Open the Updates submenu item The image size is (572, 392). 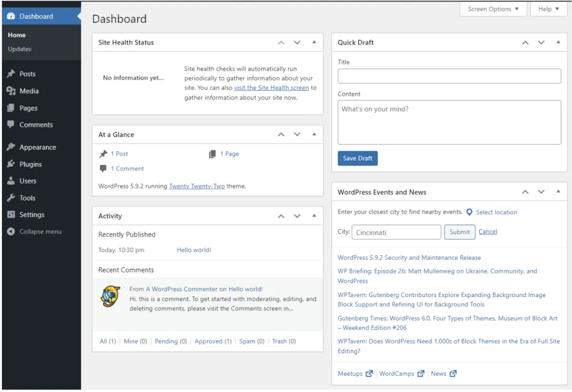(x=20, y=49)
